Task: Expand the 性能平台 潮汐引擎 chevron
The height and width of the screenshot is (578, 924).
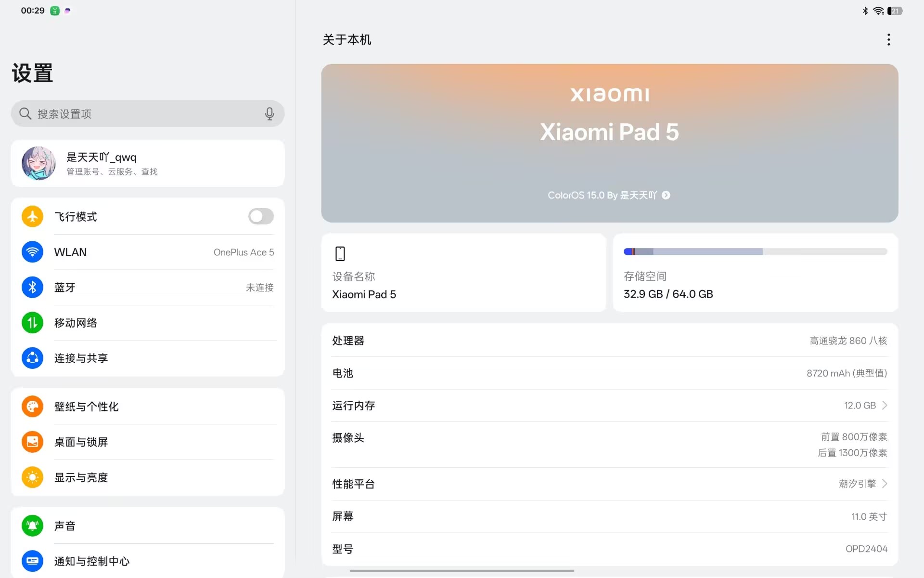Action: coord(885,484)
